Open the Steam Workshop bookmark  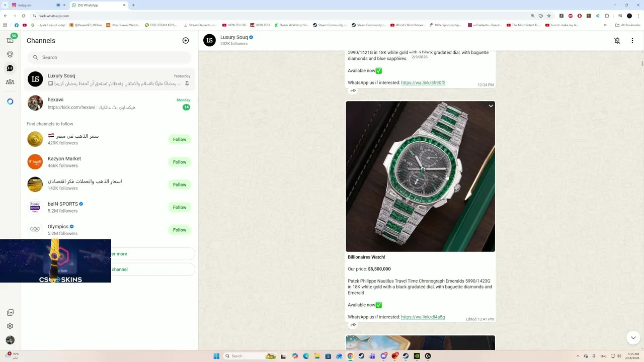(291, 25)
